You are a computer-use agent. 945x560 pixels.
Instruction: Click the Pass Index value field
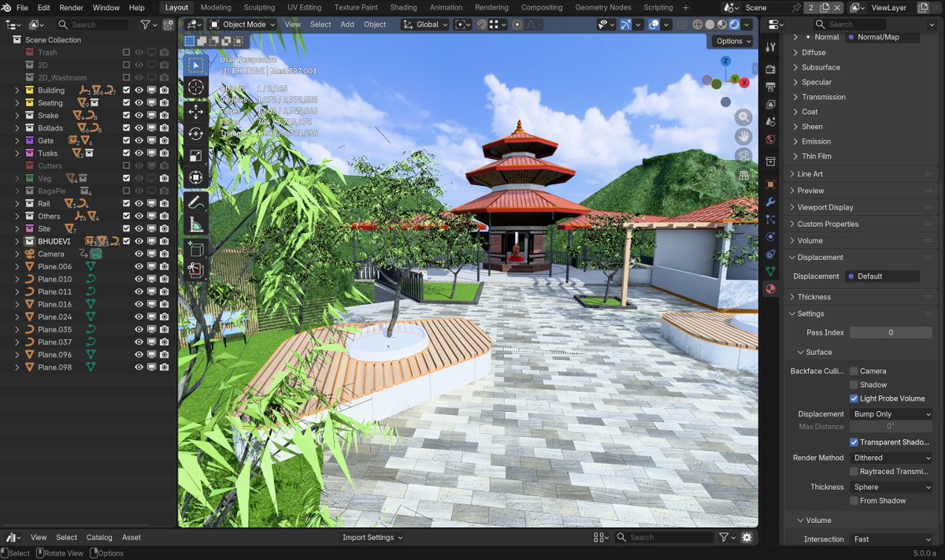tap(891, 332)
